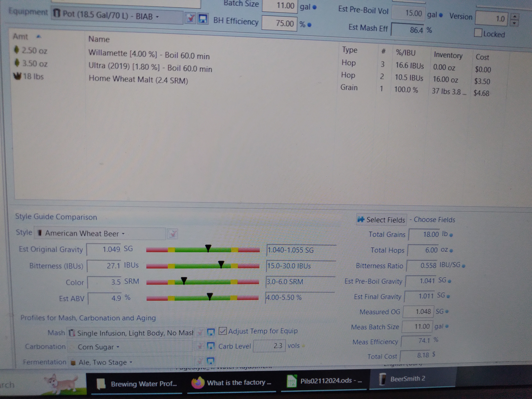Click the Name column header
This screenshot has width=532, height=399.
click(x=99, y=39)
